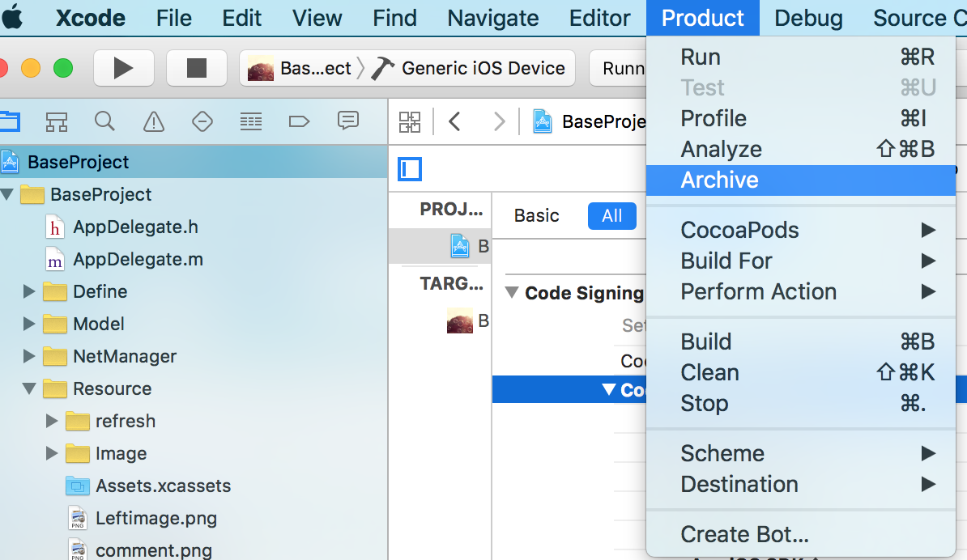
Task: Go back with the left chevron
Action: (454, 121)
